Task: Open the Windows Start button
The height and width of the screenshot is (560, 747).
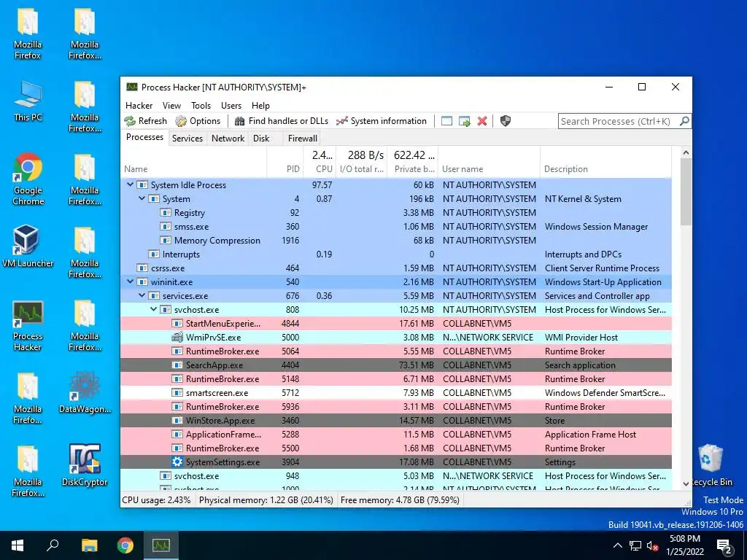Action: (18, 545)
